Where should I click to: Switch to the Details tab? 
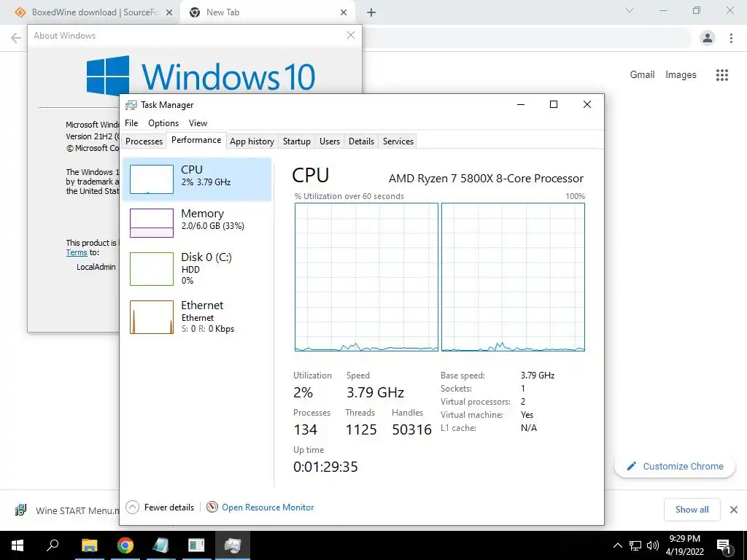click(x=361, y=141)
